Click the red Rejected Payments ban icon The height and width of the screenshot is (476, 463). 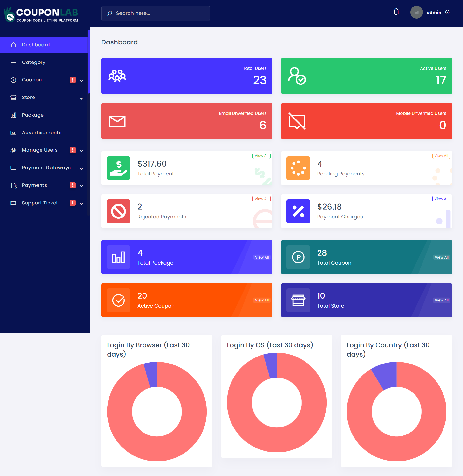click(x=118, y=211)
